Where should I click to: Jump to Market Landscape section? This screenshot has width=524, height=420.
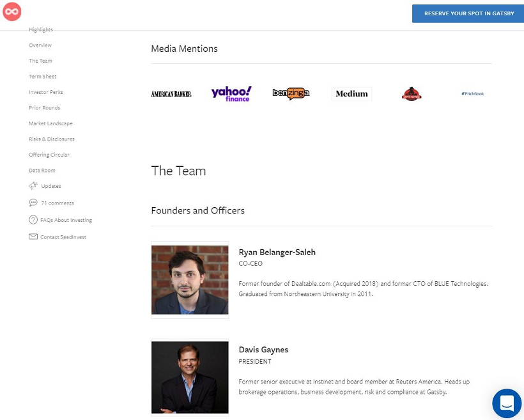point(50,123)
